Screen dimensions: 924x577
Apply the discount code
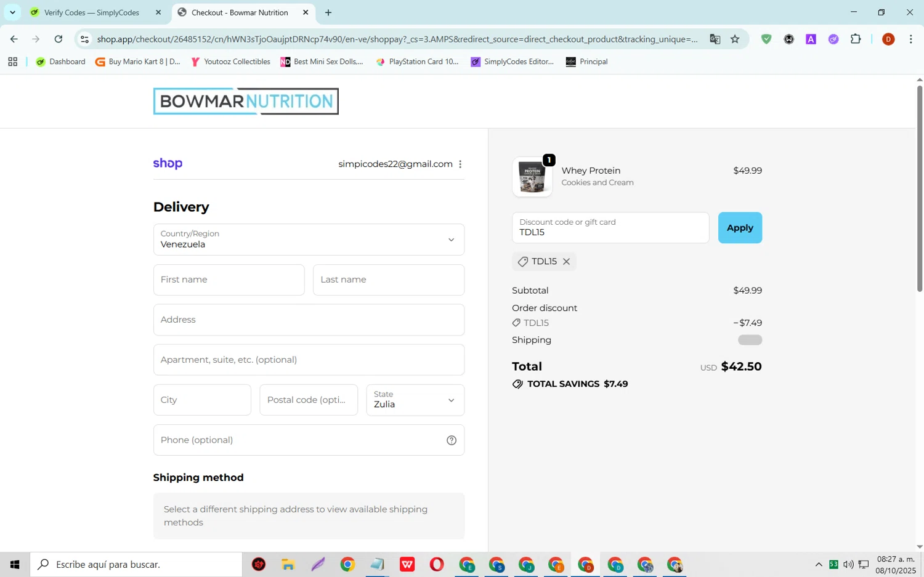(740, 228)
